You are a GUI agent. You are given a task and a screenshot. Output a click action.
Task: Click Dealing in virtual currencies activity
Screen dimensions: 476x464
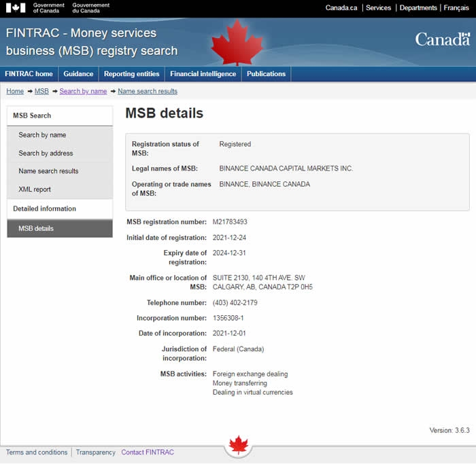(x=252, y=392)
